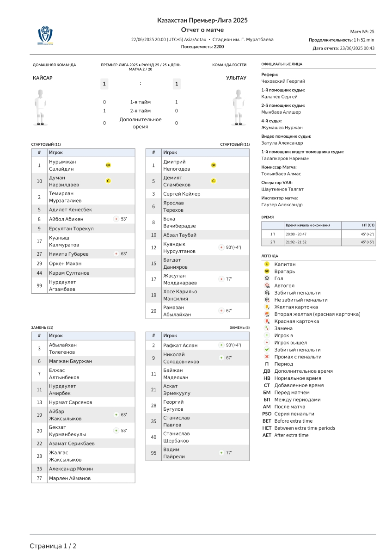Click Айбол Абикен's substituted-off icon
Image resolution: width=392 pixels, height=555 pixels.
pos(116,219)
